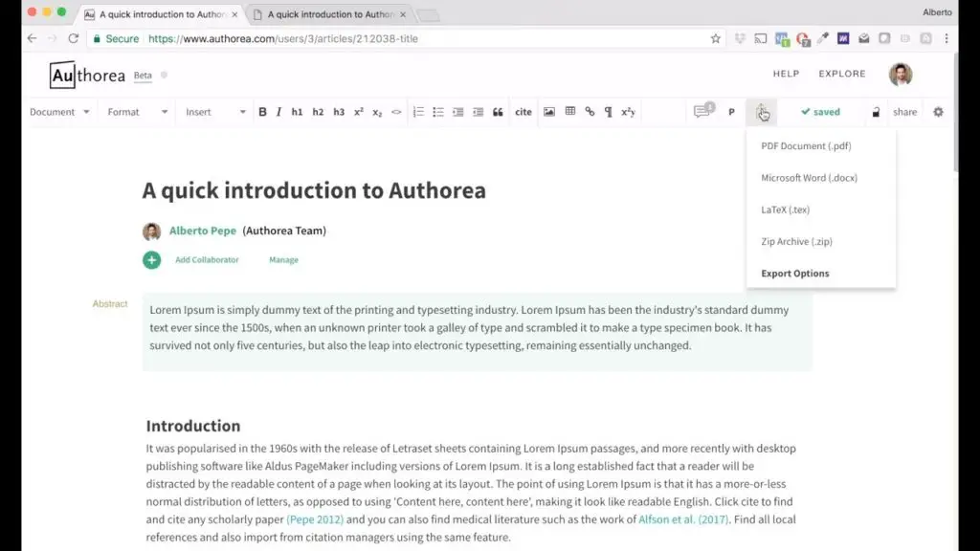The height and width of the screenshot is (551, 980).
Task: Click the cast extension icon
Action: point(761,38)
